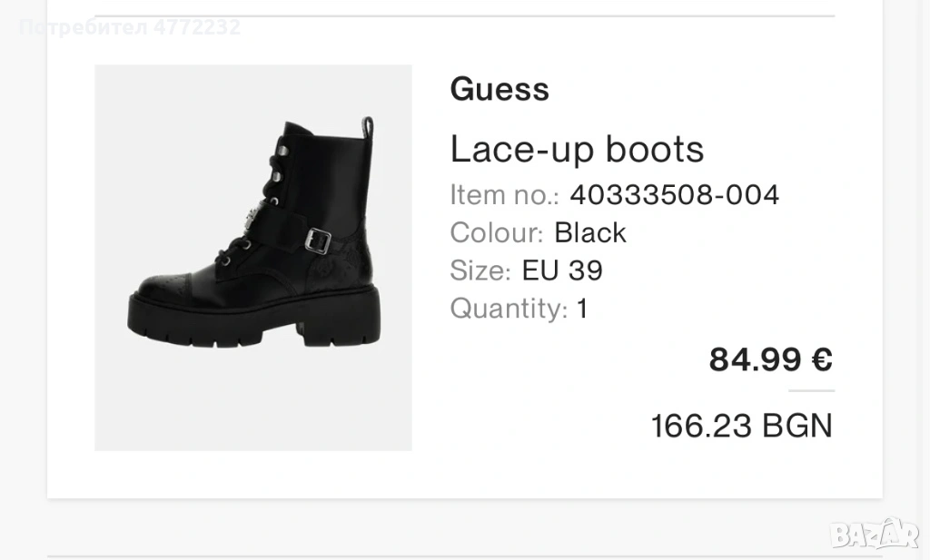The image size is (930, 560).
Task: Click the quantity value 1
Action: [582, 309]
